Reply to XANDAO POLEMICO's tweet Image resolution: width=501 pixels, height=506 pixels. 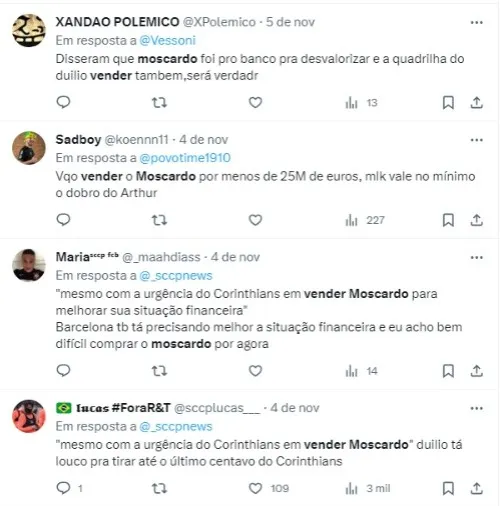63,102
